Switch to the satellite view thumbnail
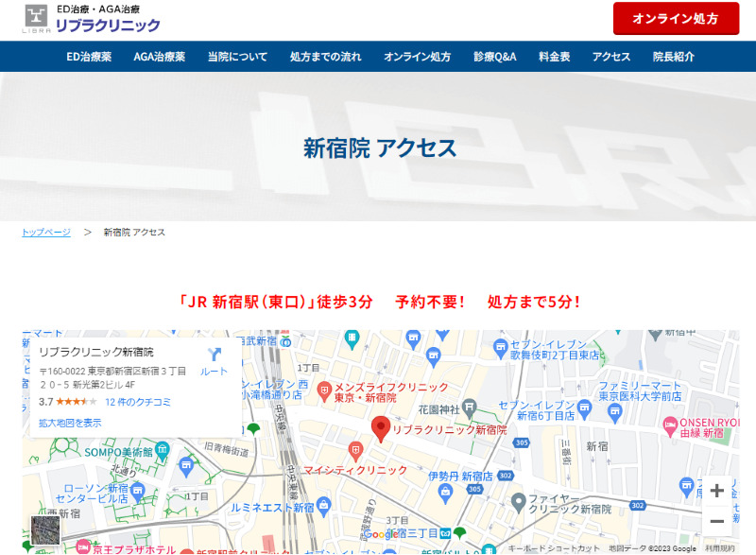Image resolution: width=756 pixels, height=555 pixels. [x=45, y=529]
